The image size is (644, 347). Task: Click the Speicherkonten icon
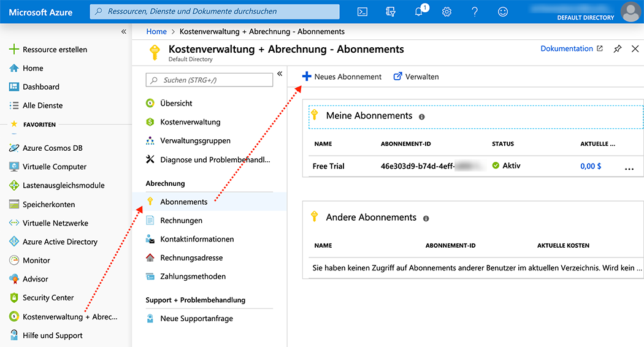(14, 204)
